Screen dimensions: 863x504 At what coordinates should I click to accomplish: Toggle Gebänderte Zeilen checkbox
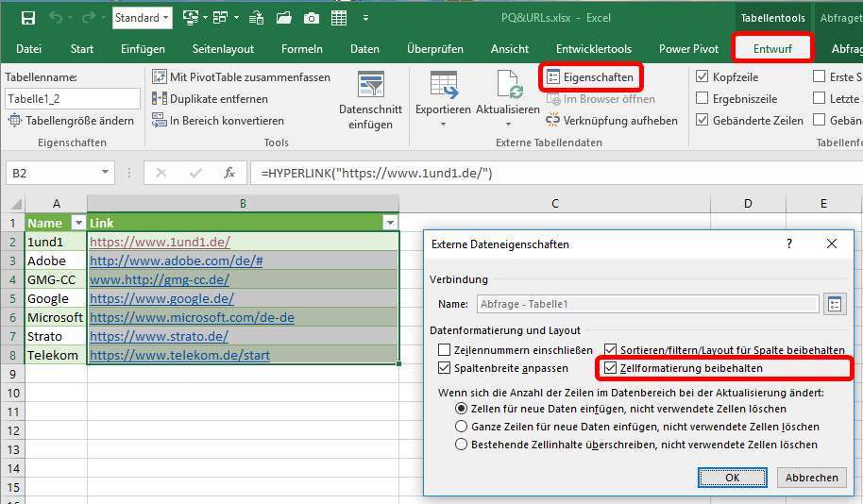pos(702,120)
